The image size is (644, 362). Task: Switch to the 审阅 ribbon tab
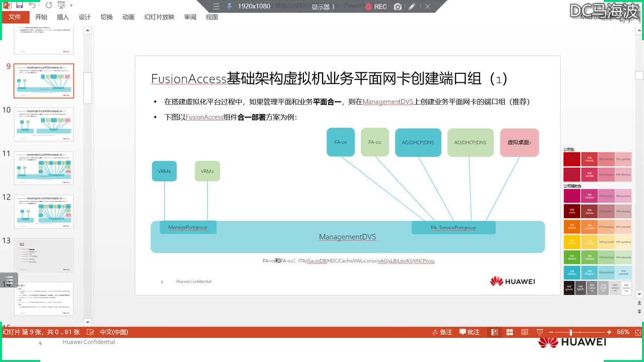pos(190,17)
